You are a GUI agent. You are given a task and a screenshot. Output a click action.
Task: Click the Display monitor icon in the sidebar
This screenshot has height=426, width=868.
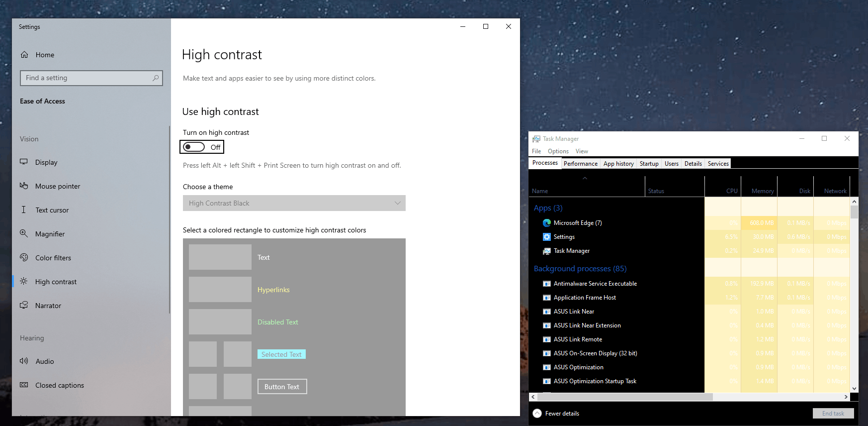pyautogui.click(x=24, y=162)
